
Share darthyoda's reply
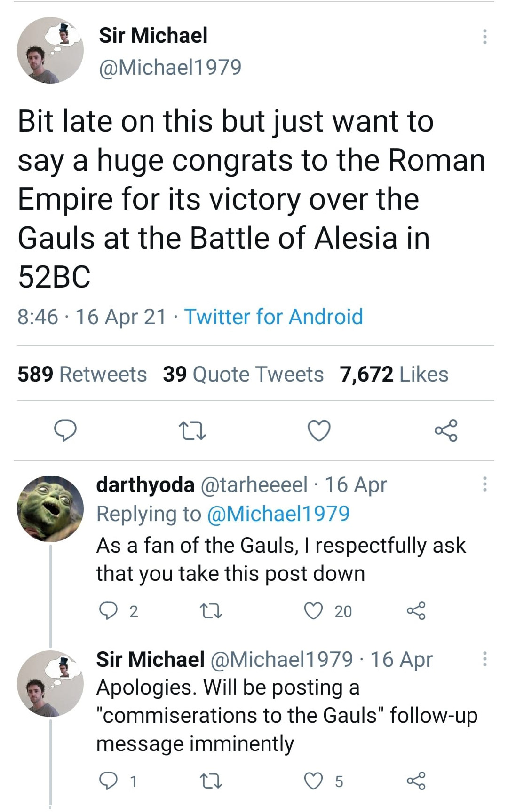(416, 611)
